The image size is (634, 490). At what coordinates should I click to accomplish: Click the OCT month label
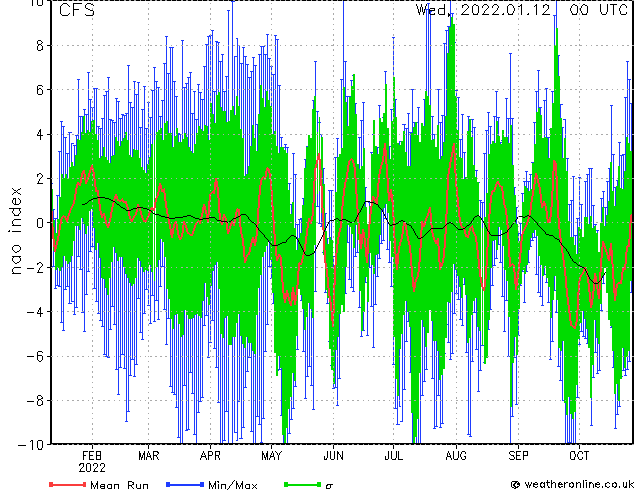click(x=579, y=456)
